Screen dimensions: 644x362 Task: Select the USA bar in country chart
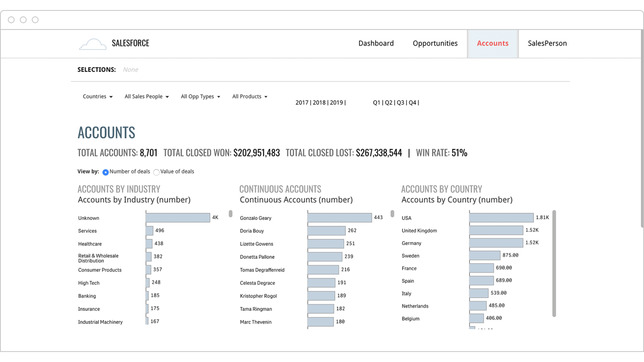click(x=501, y=218)
